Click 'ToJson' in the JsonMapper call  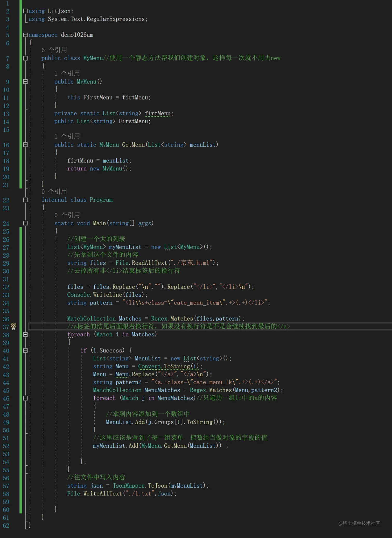coord(158,486)
